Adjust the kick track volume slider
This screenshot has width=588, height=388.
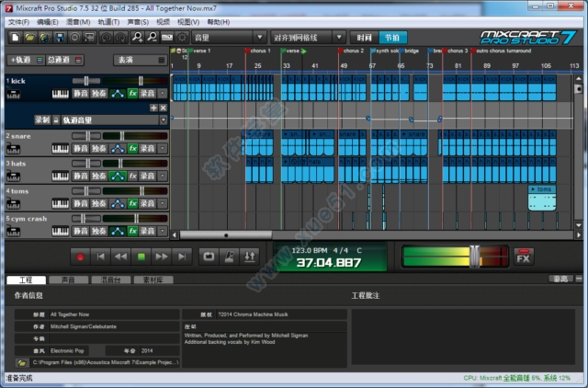point(141,81)
